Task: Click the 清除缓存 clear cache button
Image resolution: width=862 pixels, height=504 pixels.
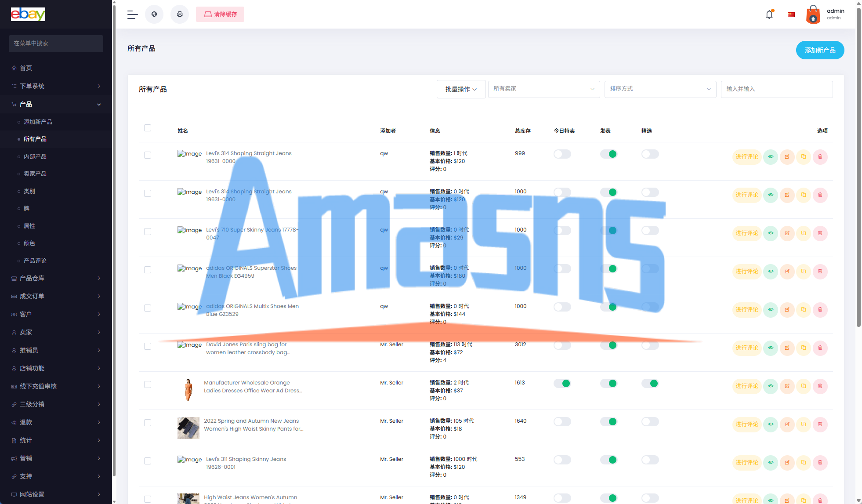Action: point(220,15)
